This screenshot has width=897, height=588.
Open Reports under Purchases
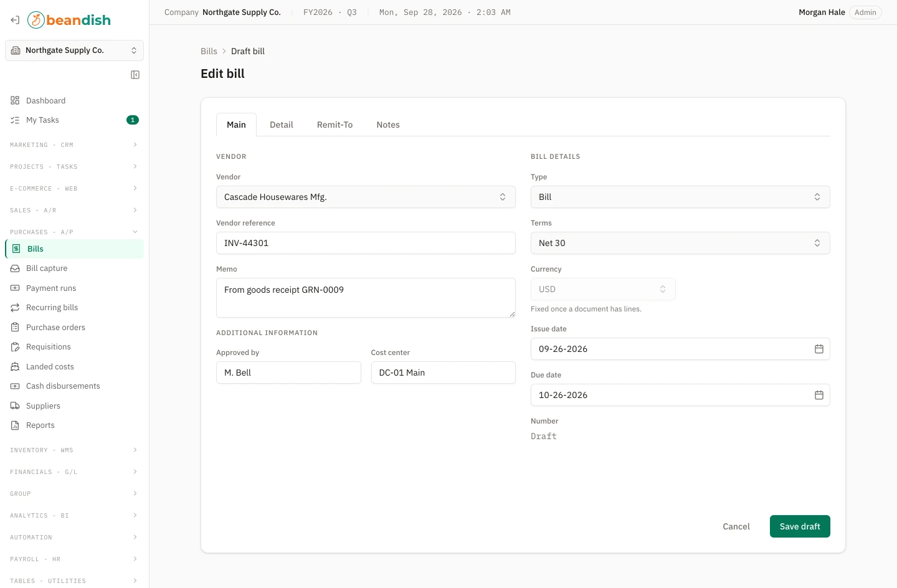[74, 425]
